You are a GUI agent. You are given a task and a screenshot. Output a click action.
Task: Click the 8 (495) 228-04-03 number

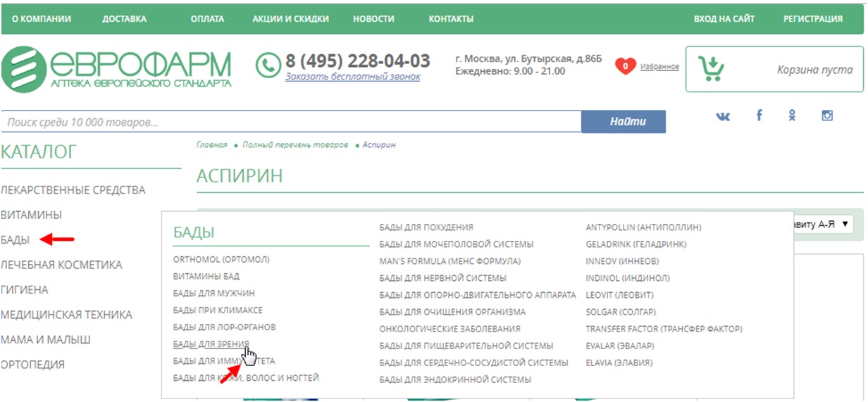click(358, 61)
